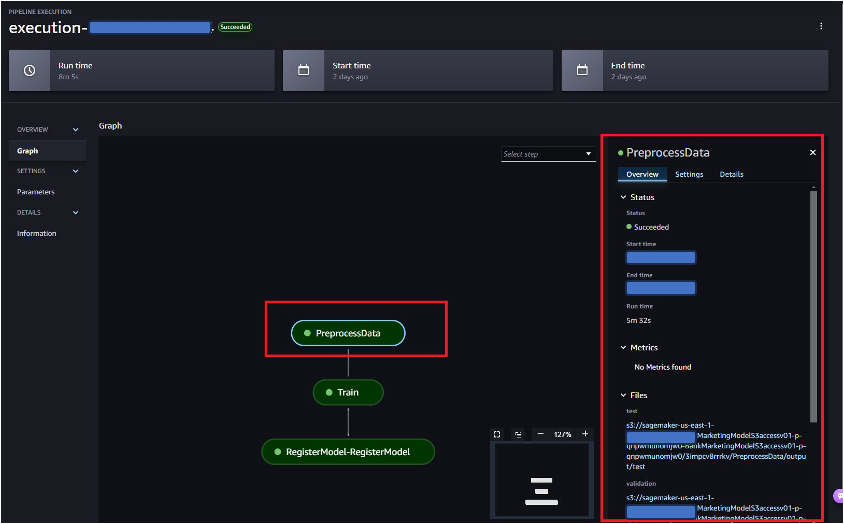
Task: Zoom in the graph with plus button
Action: coord(585,434)
